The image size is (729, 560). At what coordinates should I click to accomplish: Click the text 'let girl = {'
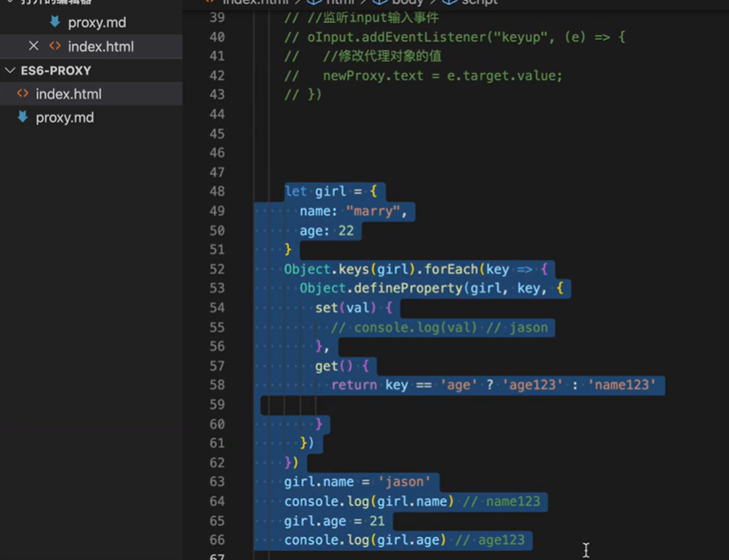tap(331, 191)
